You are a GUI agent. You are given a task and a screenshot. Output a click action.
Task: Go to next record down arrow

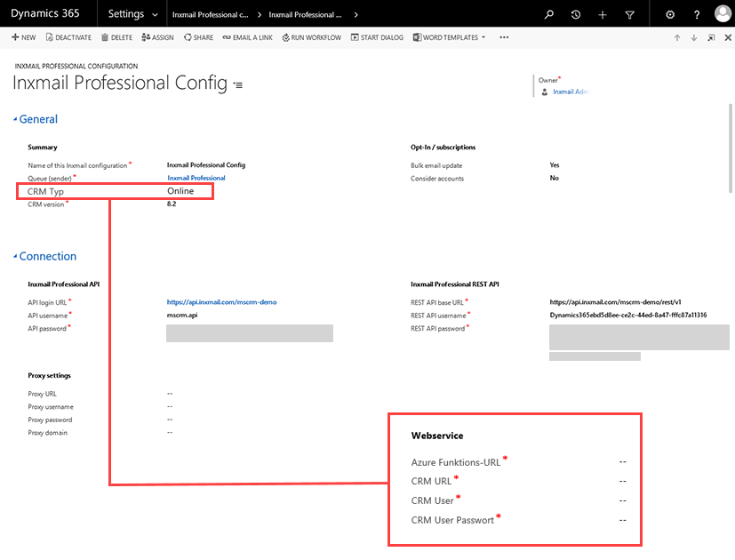point(694,38)
